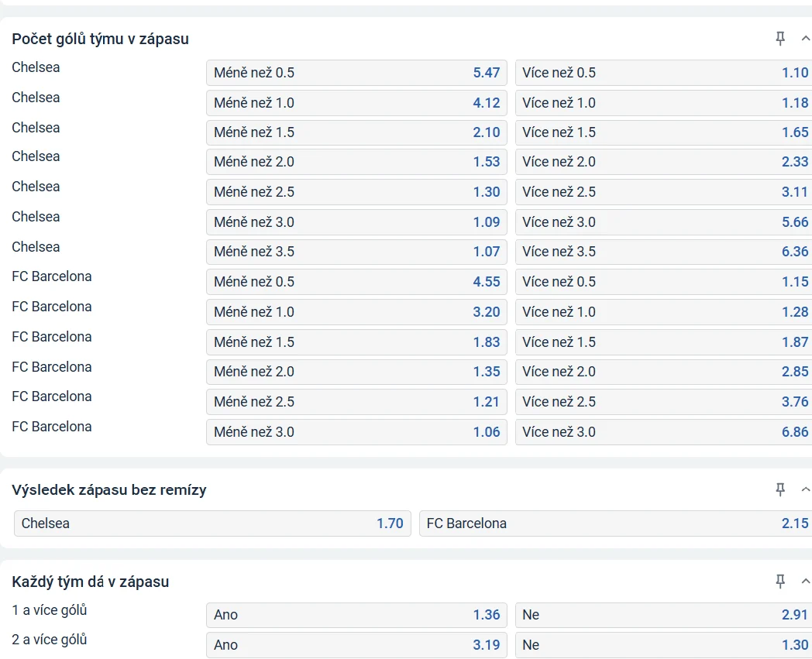Choose Ano for 2 a více gólů at 3.19
This screenshot has width=812, height=659.
pyautogui.click(x=356, y=645)
